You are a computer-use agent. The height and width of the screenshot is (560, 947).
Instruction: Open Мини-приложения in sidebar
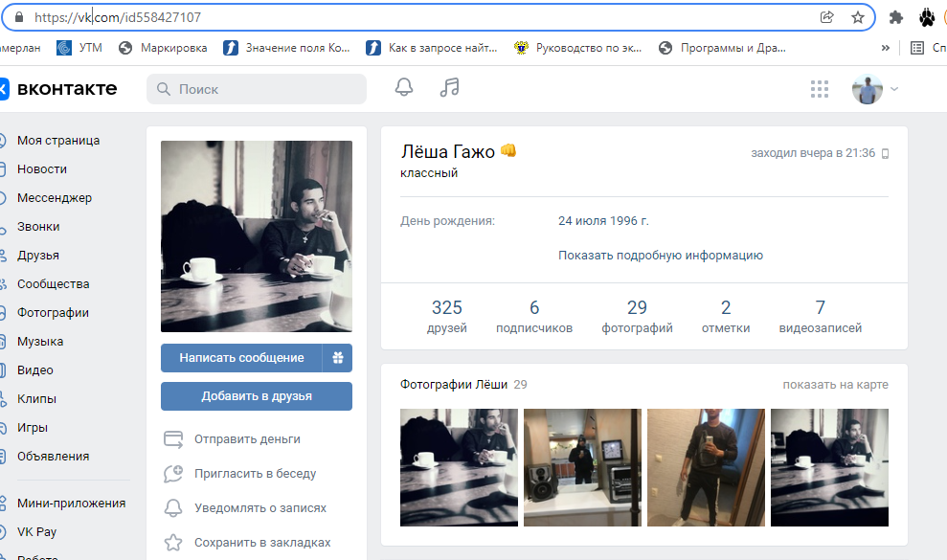pos(71,504)
